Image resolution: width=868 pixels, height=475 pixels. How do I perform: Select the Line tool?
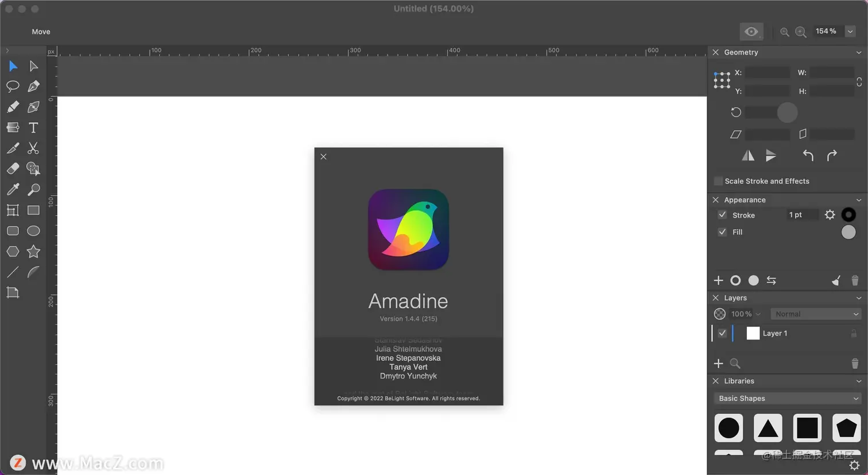(13, 272)
